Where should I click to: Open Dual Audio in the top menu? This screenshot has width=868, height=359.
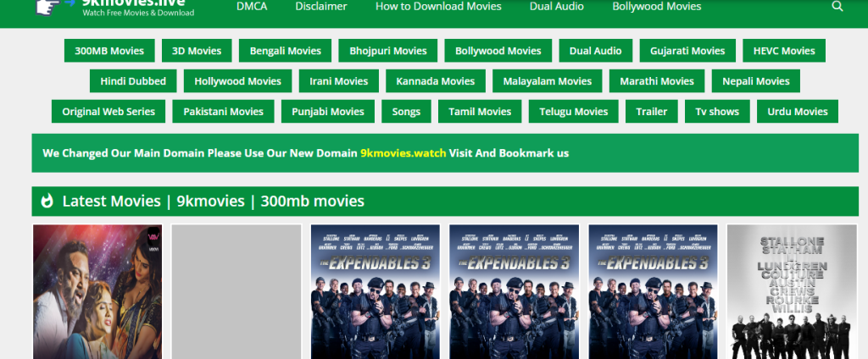[556, 6]
